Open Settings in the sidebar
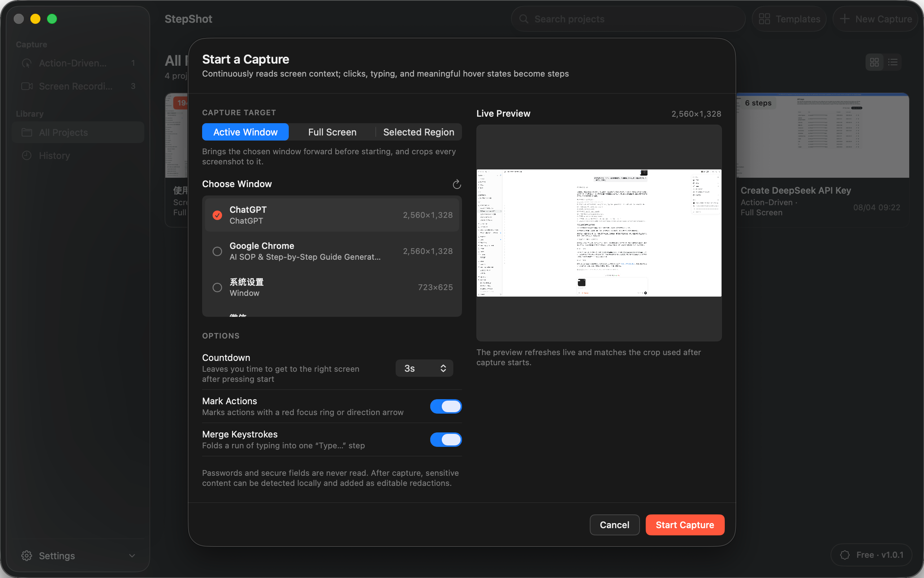The height and width of the screenshot is (578, 924). click(78, 556)
